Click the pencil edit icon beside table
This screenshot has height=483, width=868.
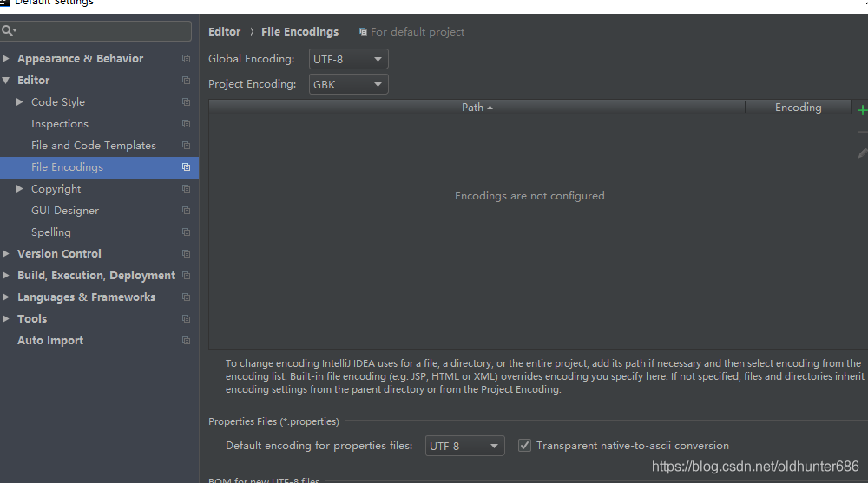coord(863,153)
